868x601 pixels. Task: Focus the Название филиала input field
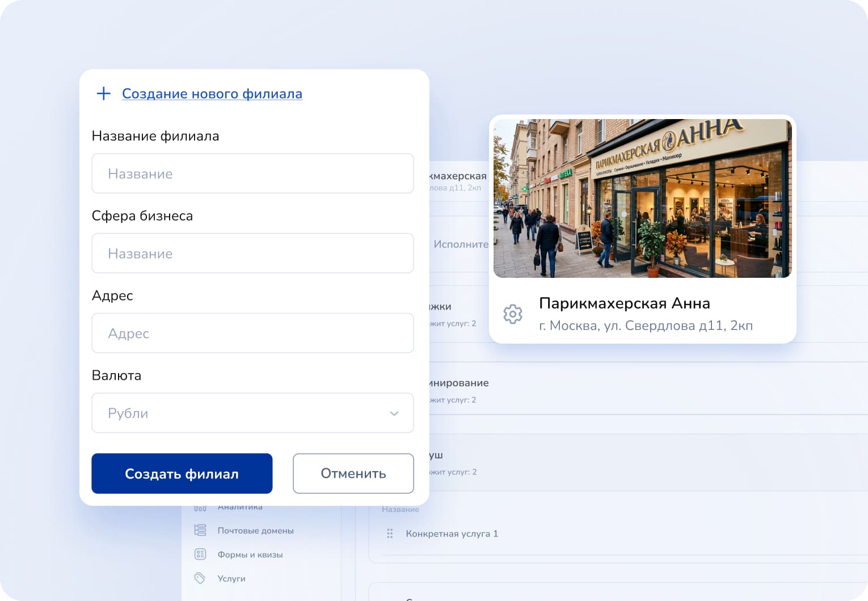[x=252, y=173]
